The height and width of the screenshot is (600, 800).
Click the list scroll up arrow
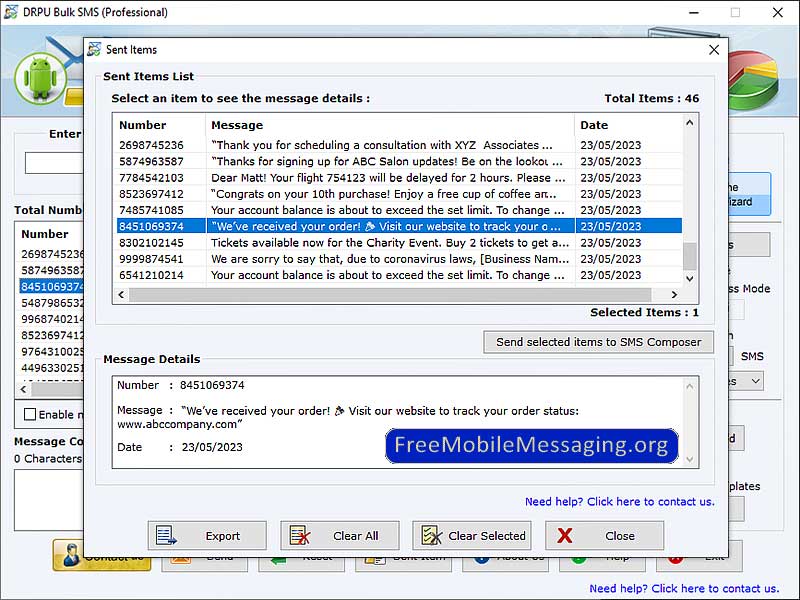689,122
